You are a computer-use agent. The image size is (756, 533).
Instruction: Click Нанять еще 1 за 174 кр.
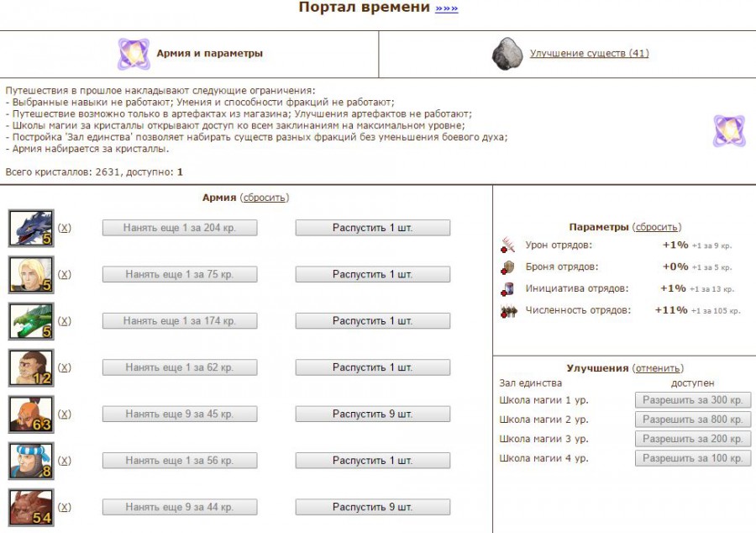click(x=180, y=321)
